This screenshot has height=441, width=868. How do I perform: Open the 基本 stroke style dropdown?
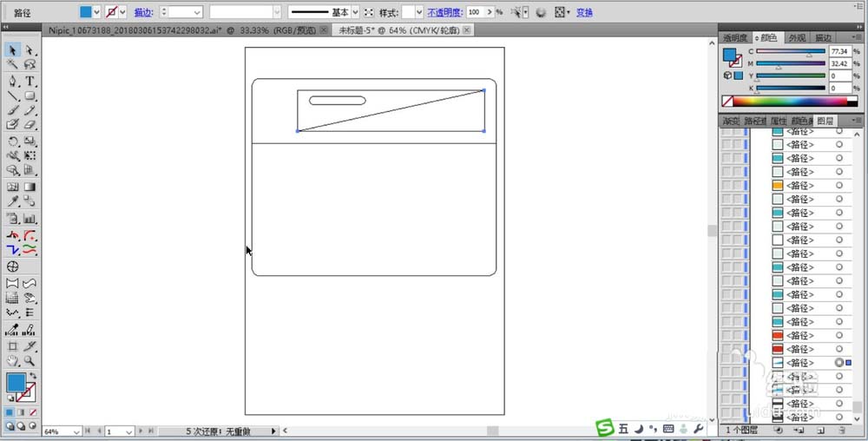pos(355,11)
